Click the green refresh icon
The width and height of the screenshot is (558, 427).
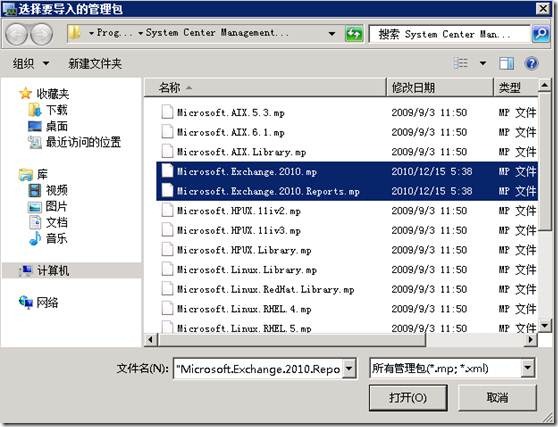(354, 34)
